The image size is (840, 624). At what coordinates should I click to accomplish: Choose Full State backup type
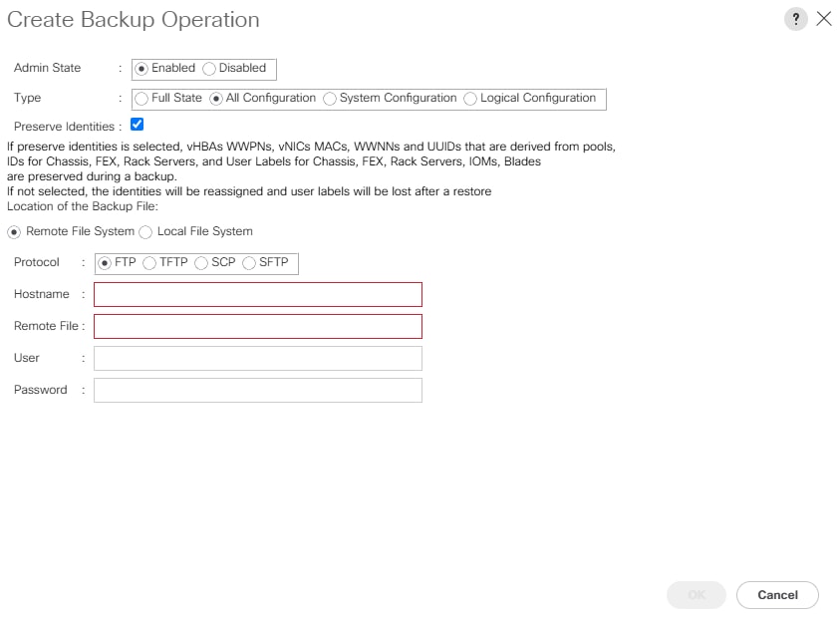tap(141, 99)
